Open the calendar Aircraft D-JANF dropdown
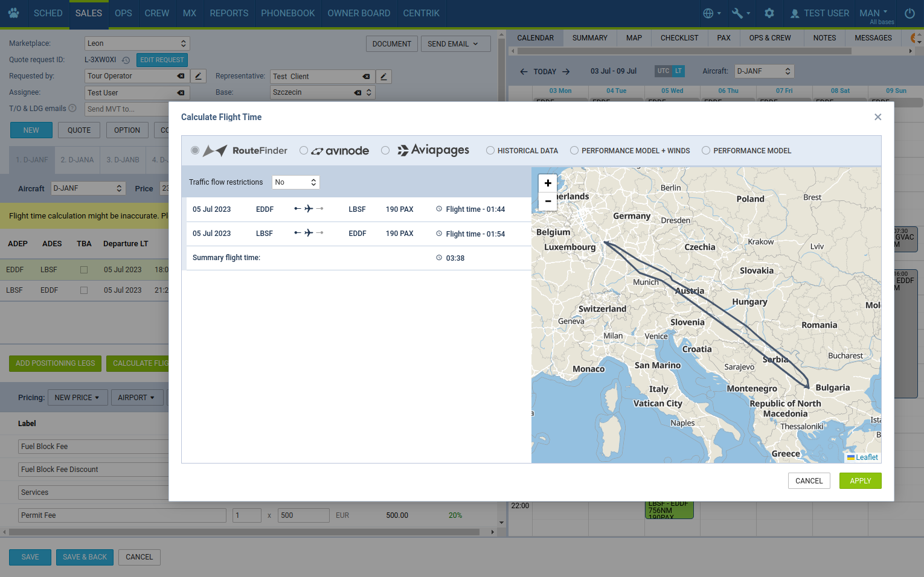Image resolution: width=924 pixels, height=577 pixels. pos(764,71)
